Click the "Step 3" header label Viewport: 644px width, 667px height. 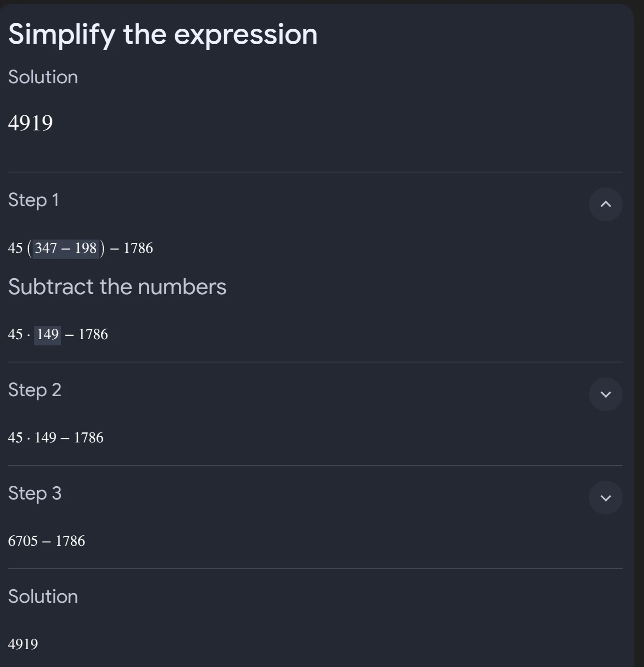pos(35,493)
